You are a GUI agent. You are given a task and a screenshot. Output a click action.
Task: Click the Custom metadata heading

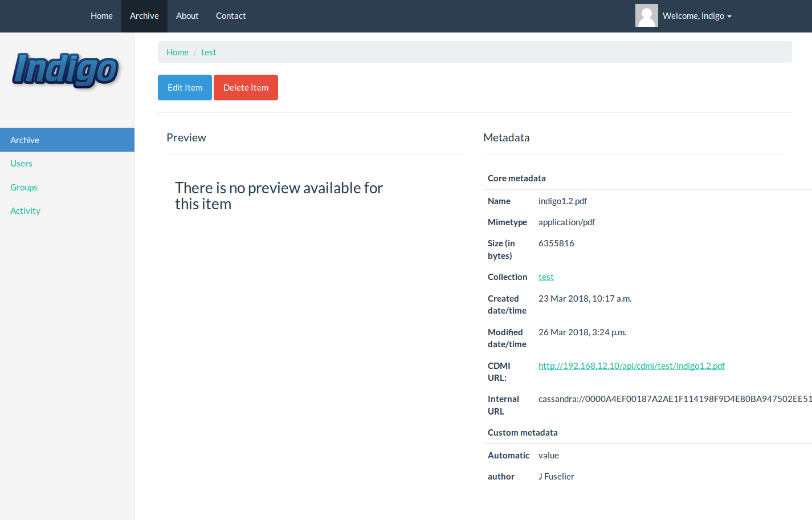coord(523,433)
